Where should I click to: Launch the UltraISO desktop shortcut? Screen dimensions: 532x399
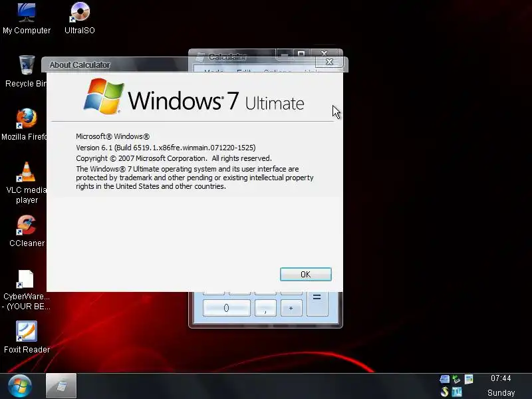[x=80, y=19]
